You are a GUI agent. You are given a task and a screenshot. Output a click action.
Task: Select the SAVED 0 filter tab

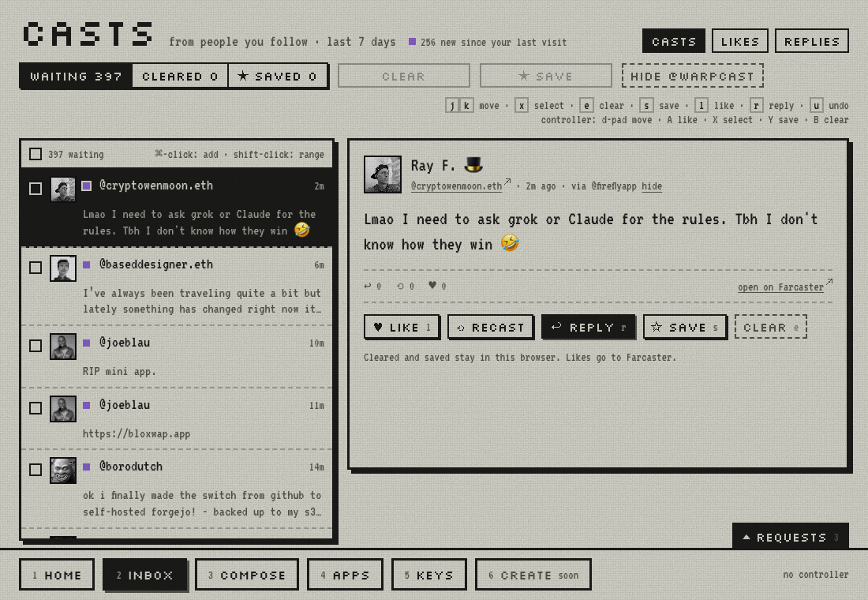pyautogui.click(x=277, y=76)
